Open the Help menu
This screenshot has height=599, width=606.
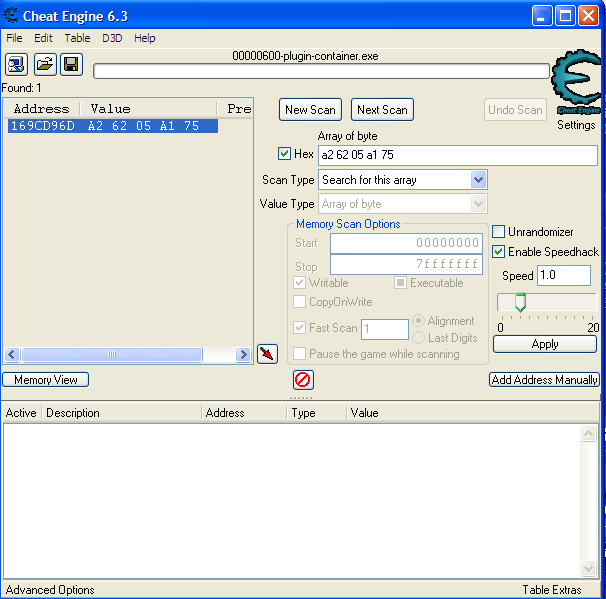pyautogui.click(x=145, y=38)
